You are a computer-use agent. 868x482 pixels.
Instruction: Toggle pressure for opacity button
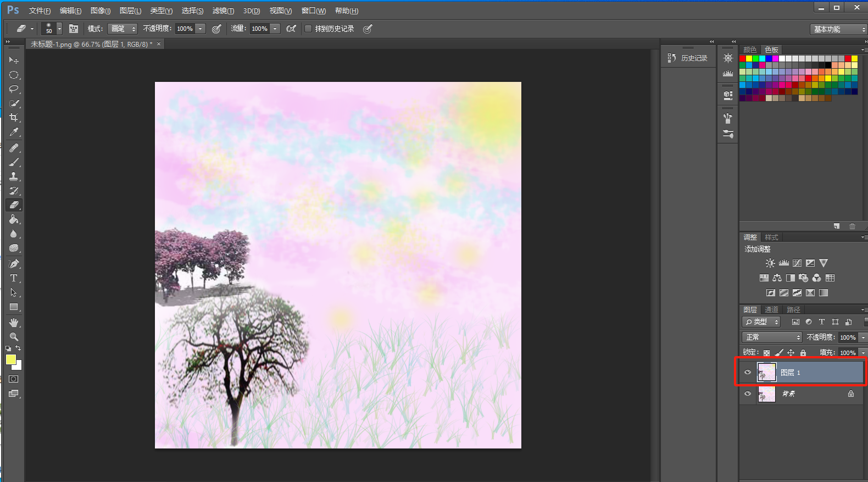click(217, 29)
